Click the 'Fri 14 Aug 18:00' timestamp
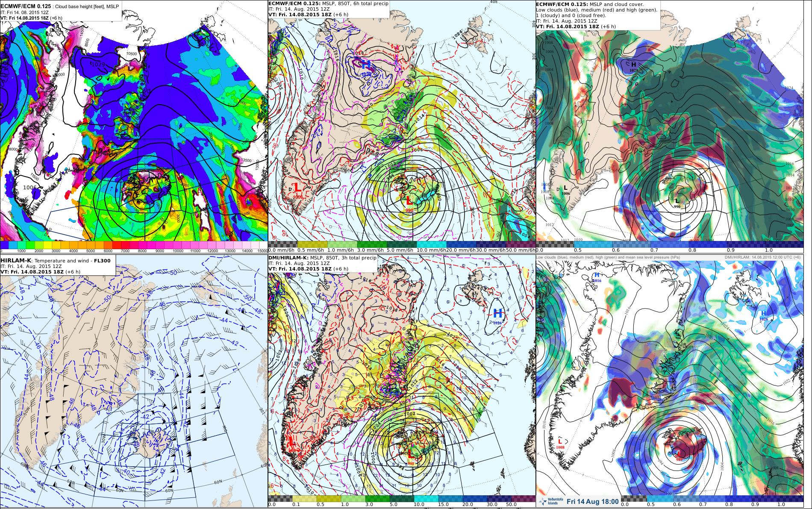 [x=593, y=501]
